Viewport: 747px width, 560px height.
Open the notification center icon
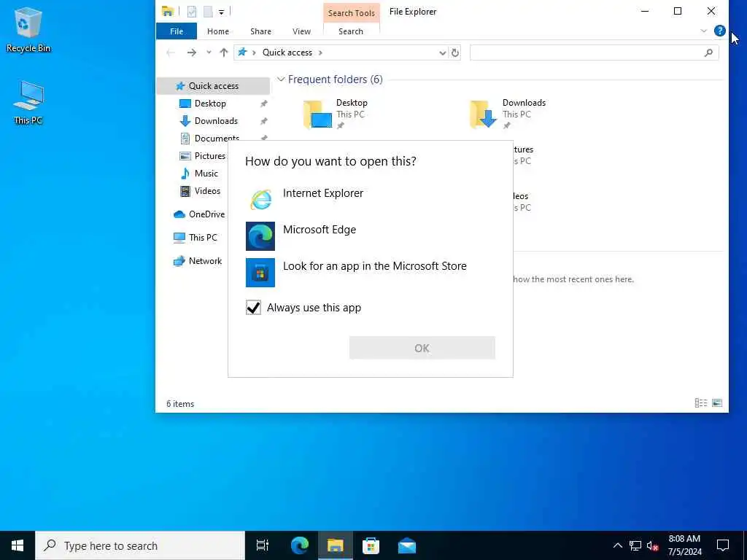tap(723, 545)
